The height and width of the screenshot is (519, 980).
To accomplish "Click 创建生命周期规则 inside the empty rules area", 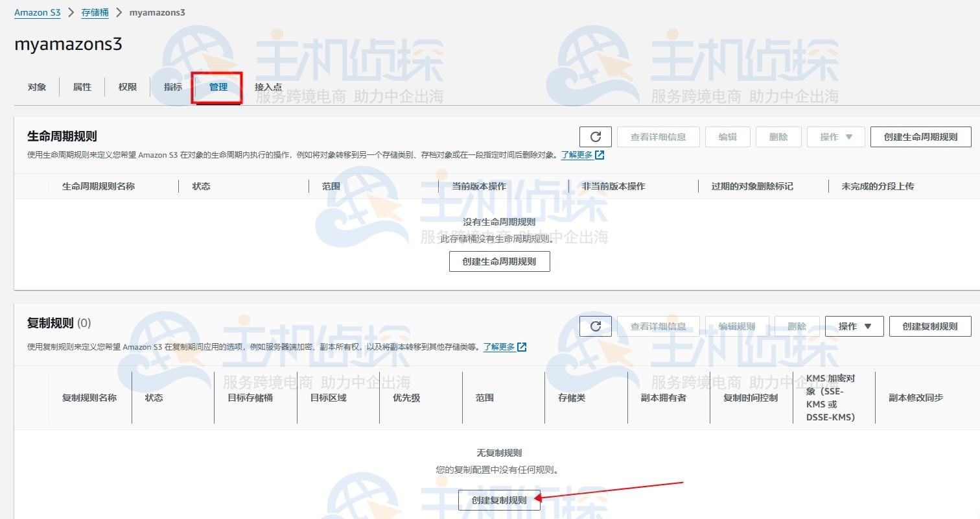I will pos(499,261).
